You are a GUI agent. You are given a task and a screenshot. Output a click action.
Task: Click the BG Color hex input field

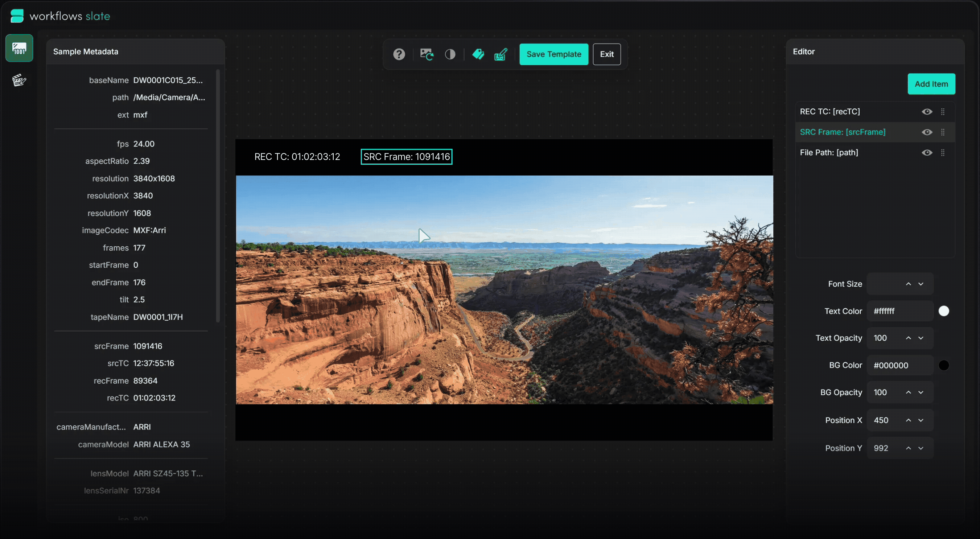900,365
